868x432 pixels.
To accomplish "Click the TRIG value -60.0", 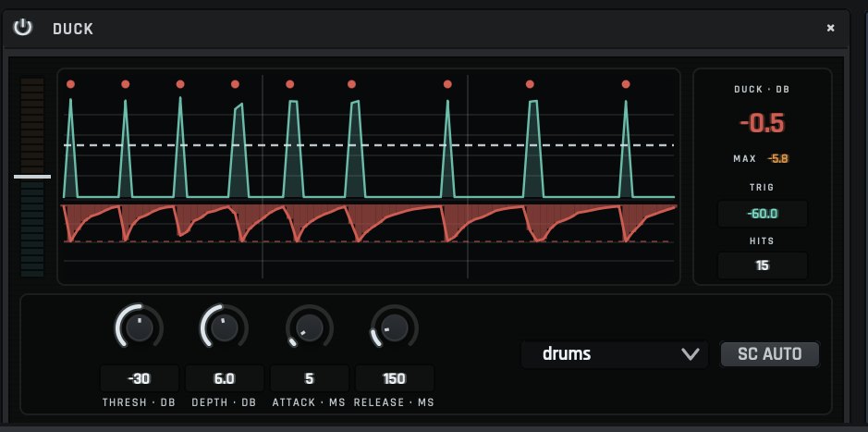I will click(x=763, y=214).
